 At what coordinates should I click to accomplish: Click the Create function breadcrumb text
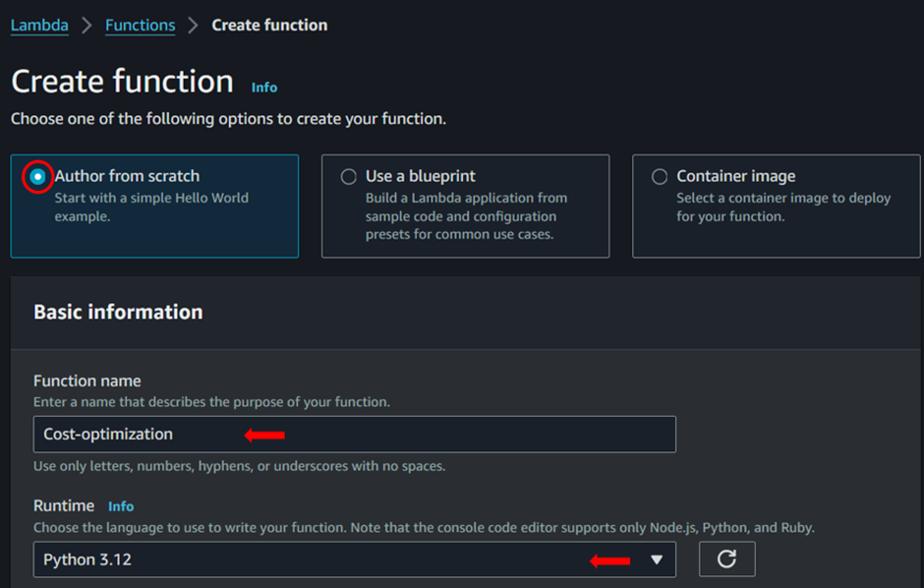pos(269,26)
